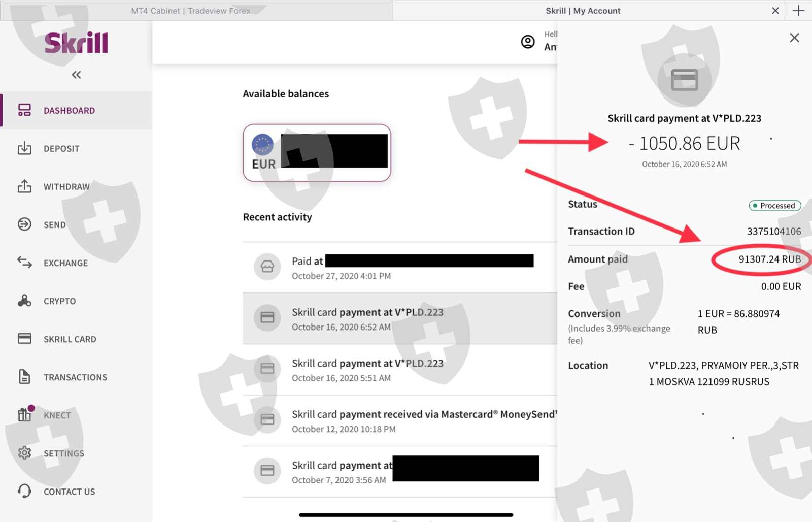Click card icon of the 6:52 AM payment
Screen dimensions: 812x522
267,317
